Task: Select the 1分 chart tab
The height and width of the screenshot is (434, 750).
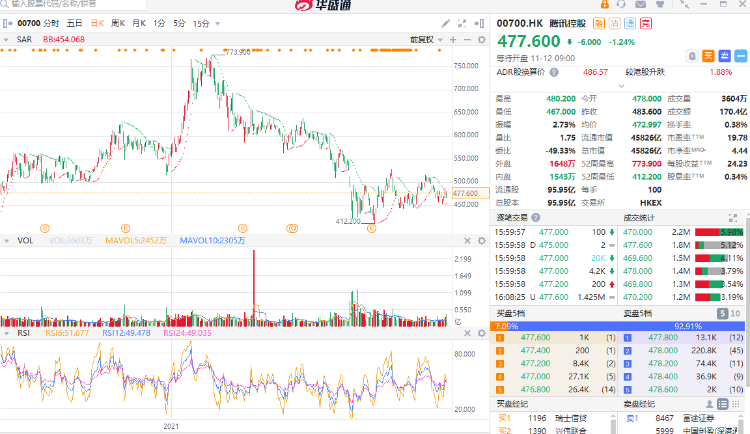Action: (159, 23)
